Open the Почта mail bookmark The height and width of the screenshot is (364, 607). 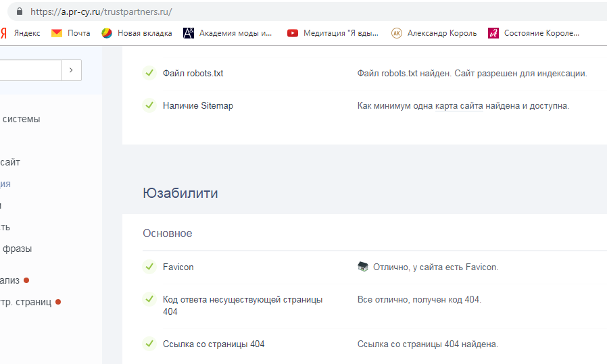tap(71, 33)
